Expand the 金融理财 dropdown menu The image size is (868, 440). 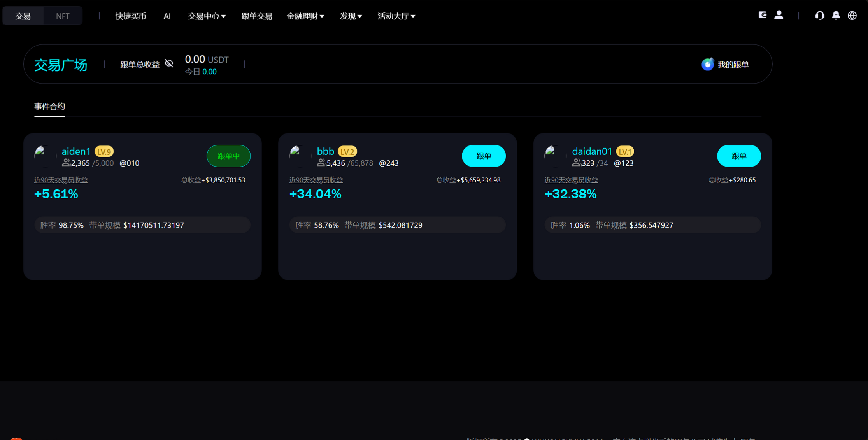305,16
